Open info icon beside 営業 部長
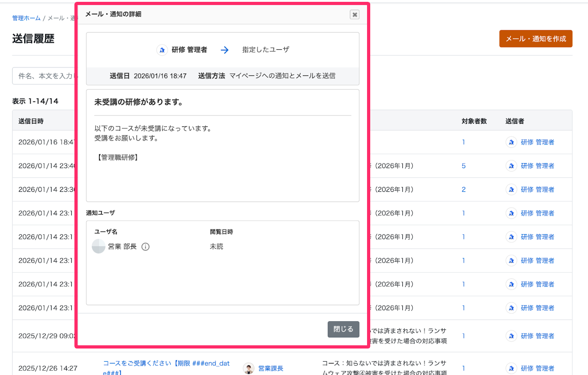The height and width of the screenshot is (375, 588). [146, 247]
